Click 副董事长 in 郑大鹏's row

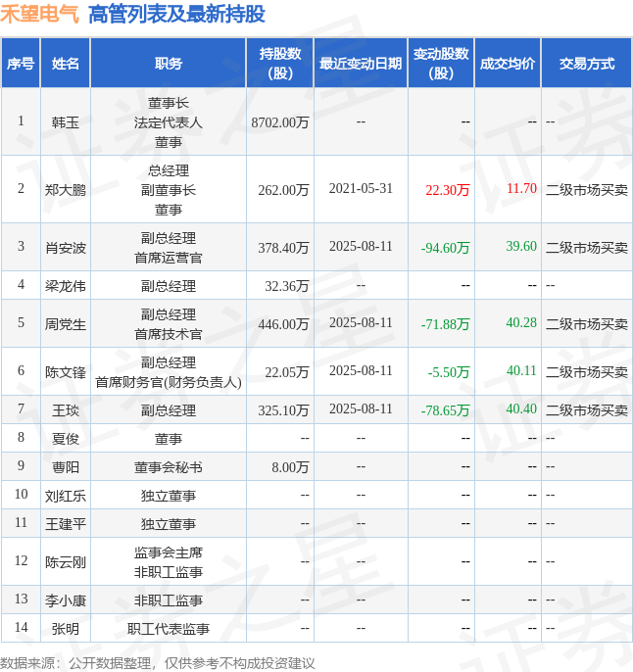tap(168, 190)
